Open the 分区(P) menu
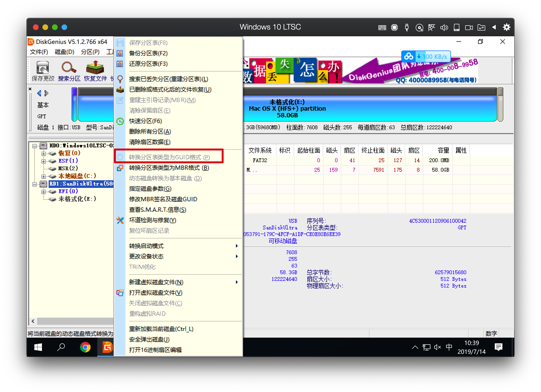The height and width of the screenshot is (392, 541). [x=90, y=52]
